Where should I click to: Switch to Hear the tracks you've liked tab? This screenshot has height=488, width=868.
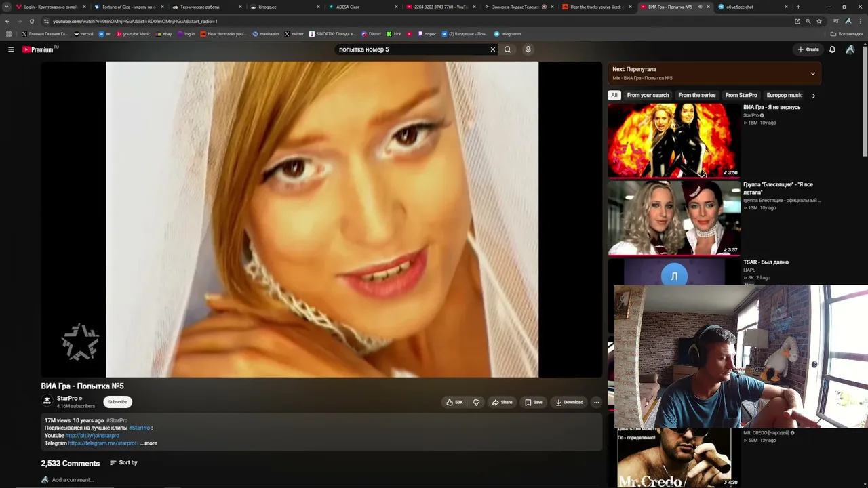(x=597, y=7)
